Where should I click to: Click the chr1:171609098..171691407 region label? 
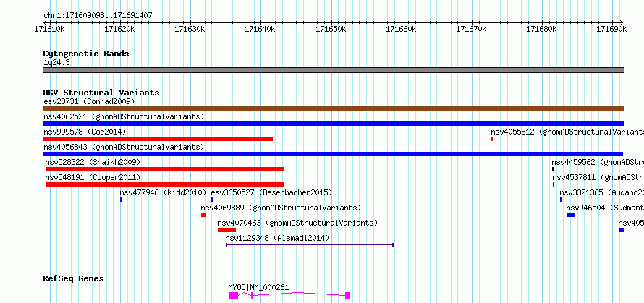(x=98, y=15)
